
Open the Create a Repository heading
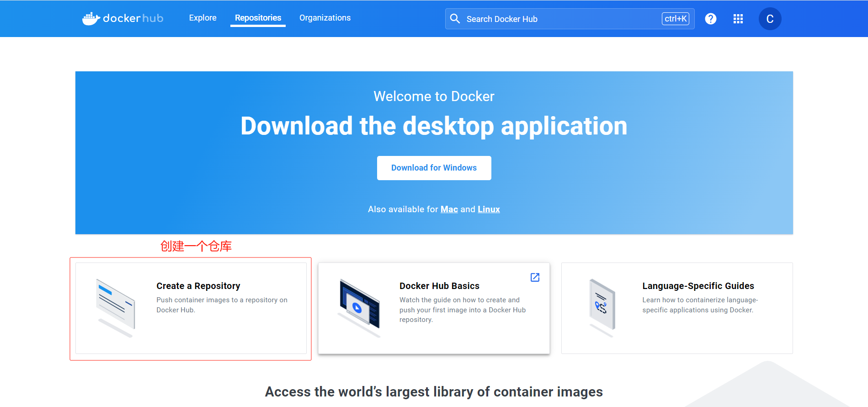198,286
